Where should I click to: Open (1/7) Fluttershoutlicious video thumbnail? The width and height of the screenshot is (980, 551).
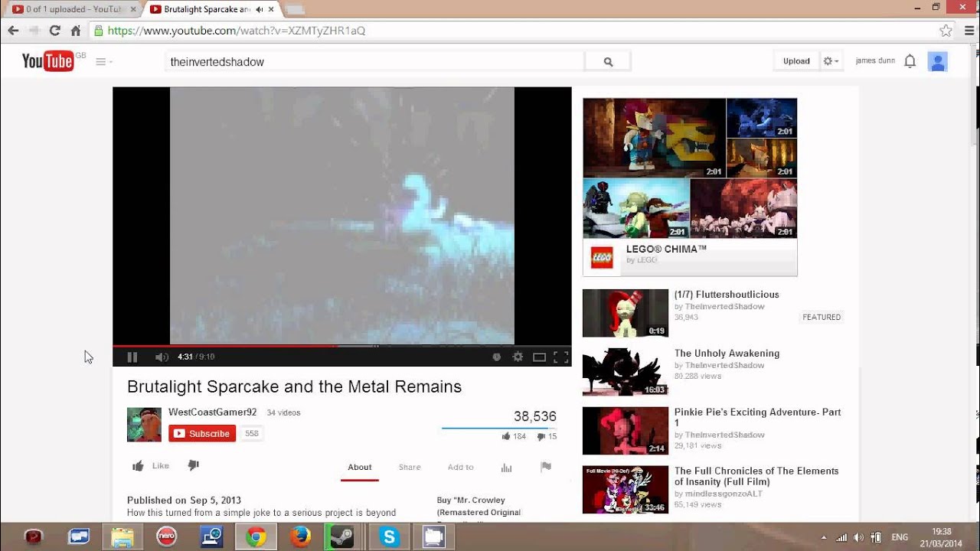(x=626, y=313)
